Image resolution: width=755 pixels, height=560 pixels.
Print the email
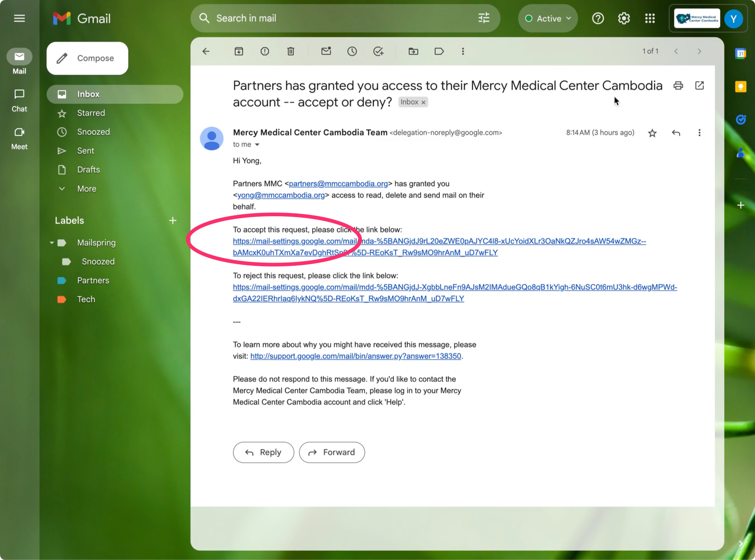(x=678, y=86)
